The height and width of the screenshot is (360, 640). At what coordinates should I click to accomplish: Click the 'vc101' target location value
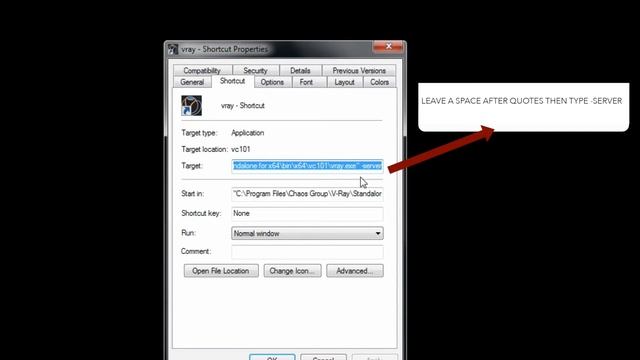240,149
